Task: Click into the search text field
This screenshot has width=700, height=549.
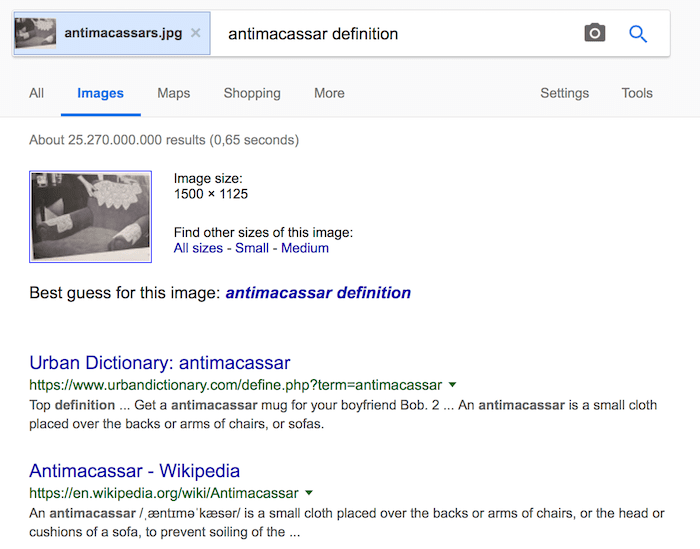Action: 400,34
